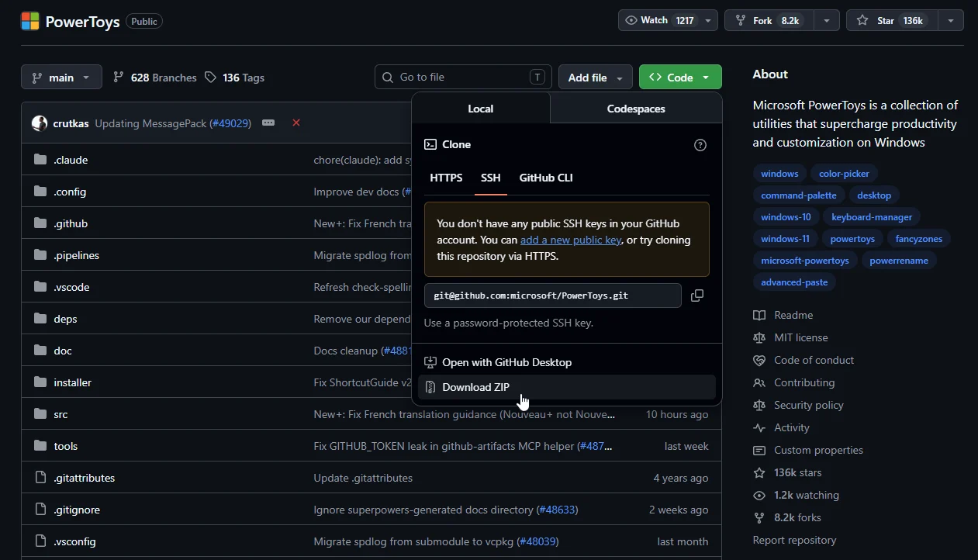Focus the Go to file search field
This screenshot has height=560, width=978.
(x=463, y=78)
